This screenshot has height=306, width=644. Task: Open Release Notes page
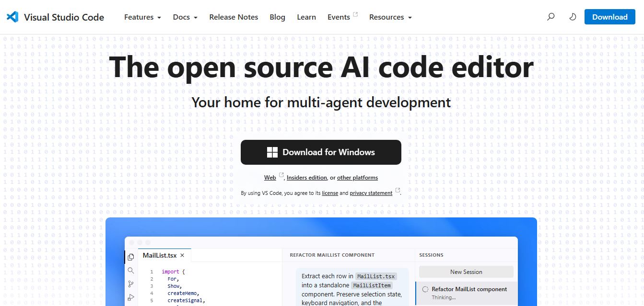(x=234, y=17)
